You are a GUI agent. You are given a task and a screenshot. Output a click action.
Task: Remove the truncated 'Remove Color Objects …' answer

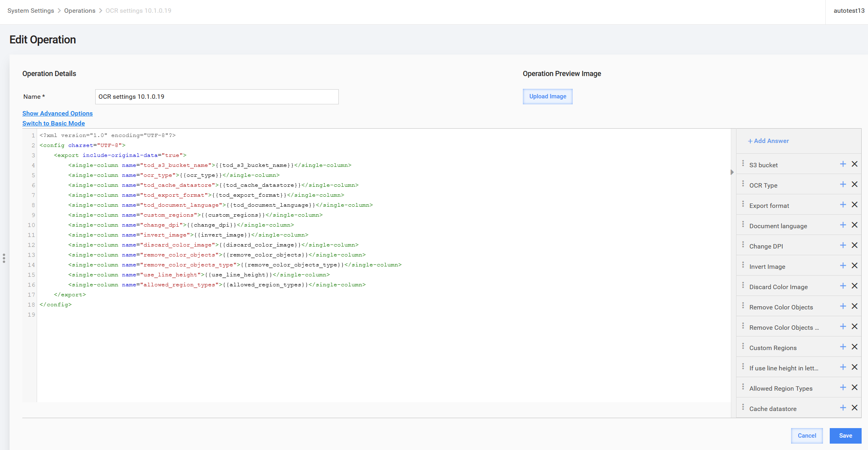(854, 327)
